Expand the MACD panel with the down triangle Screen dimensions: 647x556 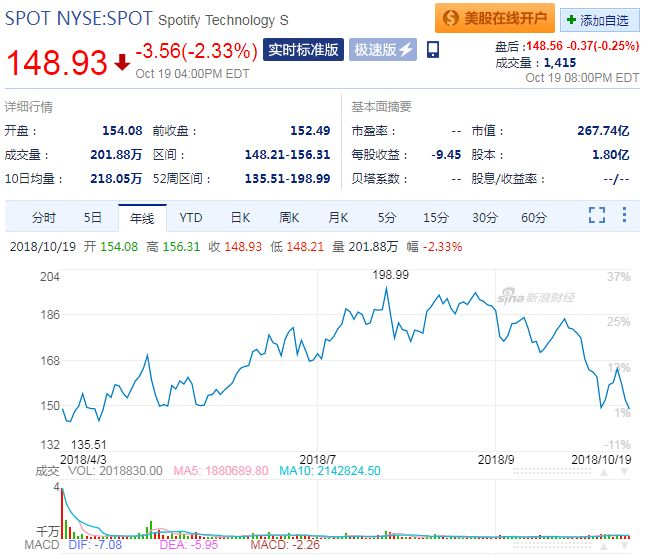click(625, 547)
